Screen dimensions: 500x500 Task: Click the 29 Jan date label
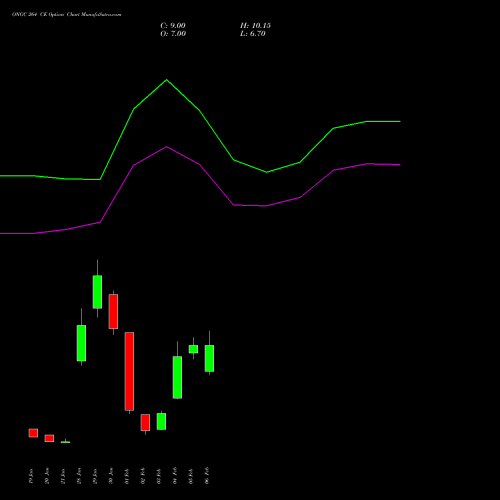pos(95,476)
